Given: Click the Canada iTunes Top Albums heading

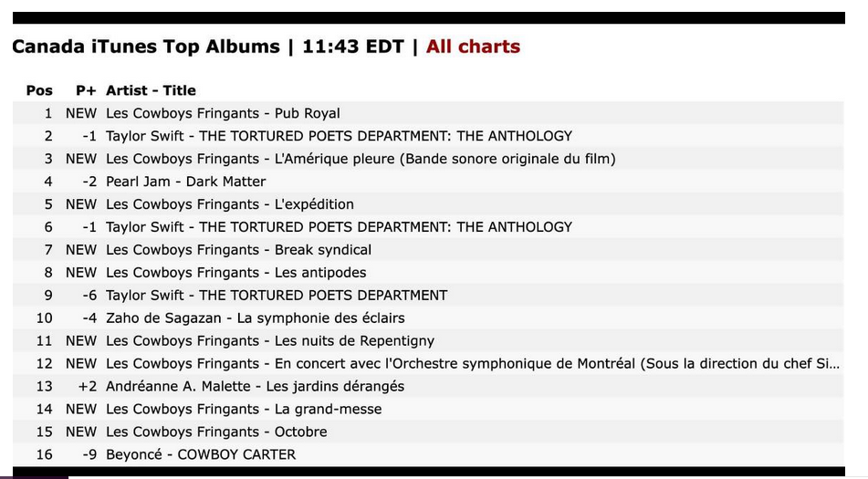Looking at the screenshot, I should (x=145, y=47).
